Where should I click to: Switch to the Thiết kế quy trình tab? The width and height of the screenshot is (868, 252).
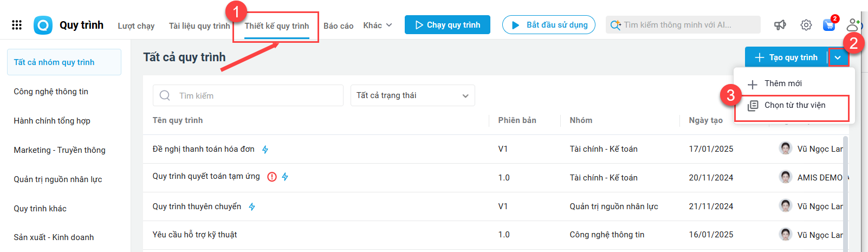276,26
